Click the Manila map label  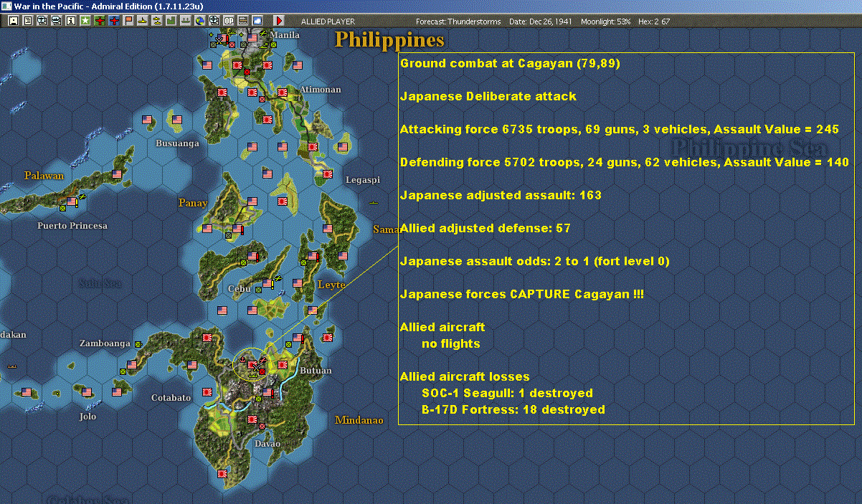(x=285, y=34)
